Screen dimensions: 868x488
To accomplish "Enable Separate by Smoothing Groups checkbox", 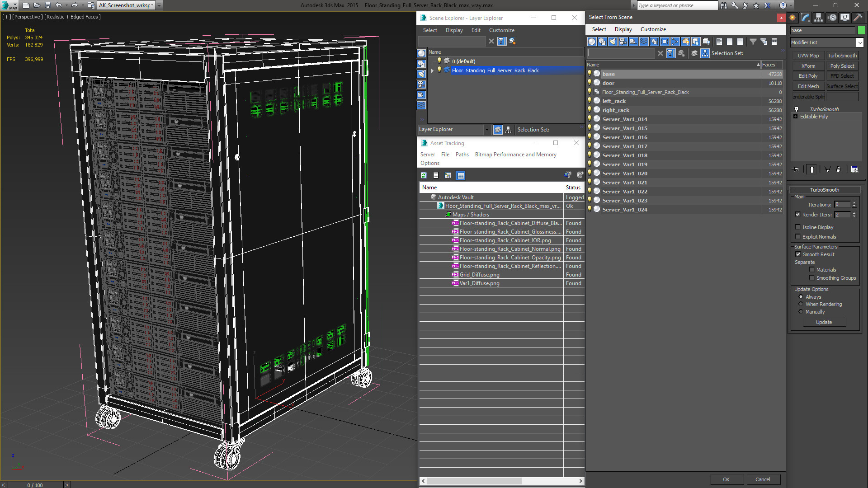I will click(812, 278).
